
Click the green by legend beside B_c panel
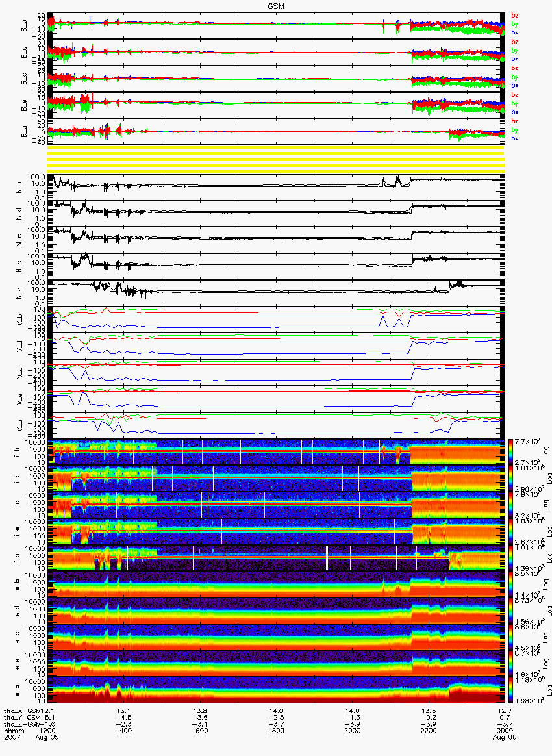pyautogui.click(x=515, y=77)
